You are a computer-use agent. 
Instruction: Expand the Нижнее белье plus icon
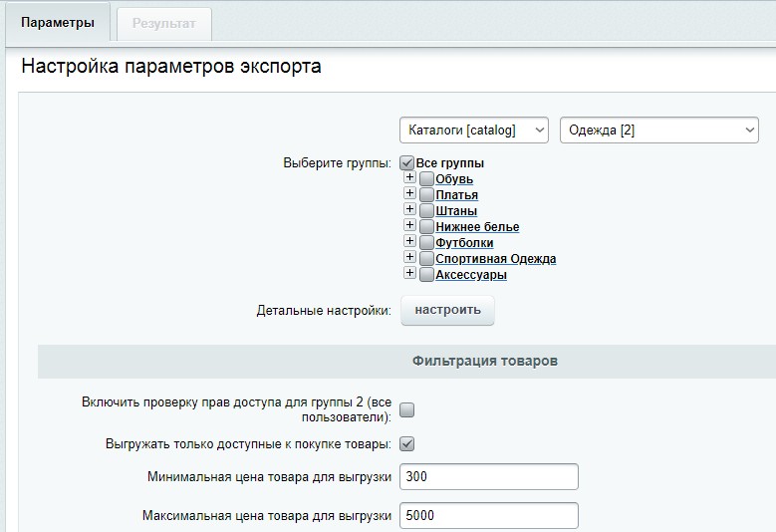pyautogui.click(x=409, y=226)
